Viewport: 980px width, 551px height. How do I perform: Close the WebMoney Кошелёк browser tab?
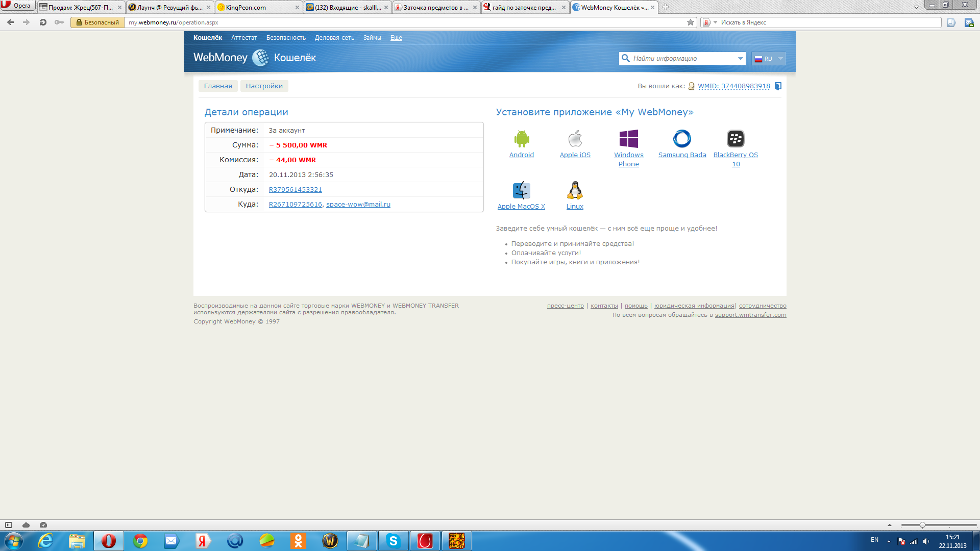pyautogui.click(x=652, y=8)
